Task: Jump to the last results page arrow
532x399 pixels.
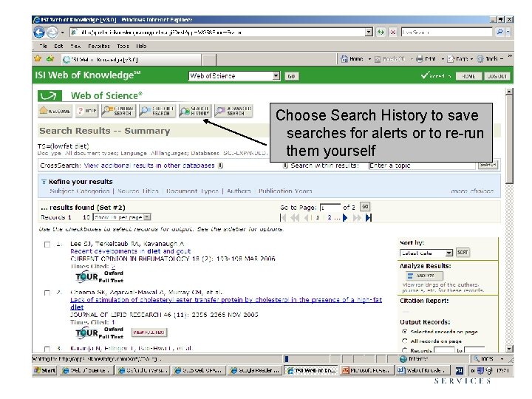Action: 369,218
